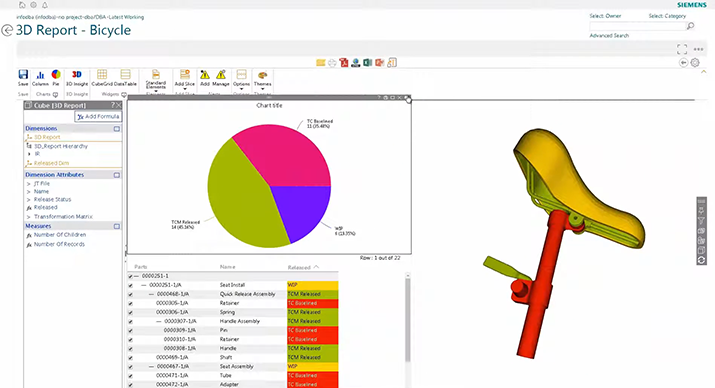Collapse the ribbon with the orange chevron

(704, 72)
